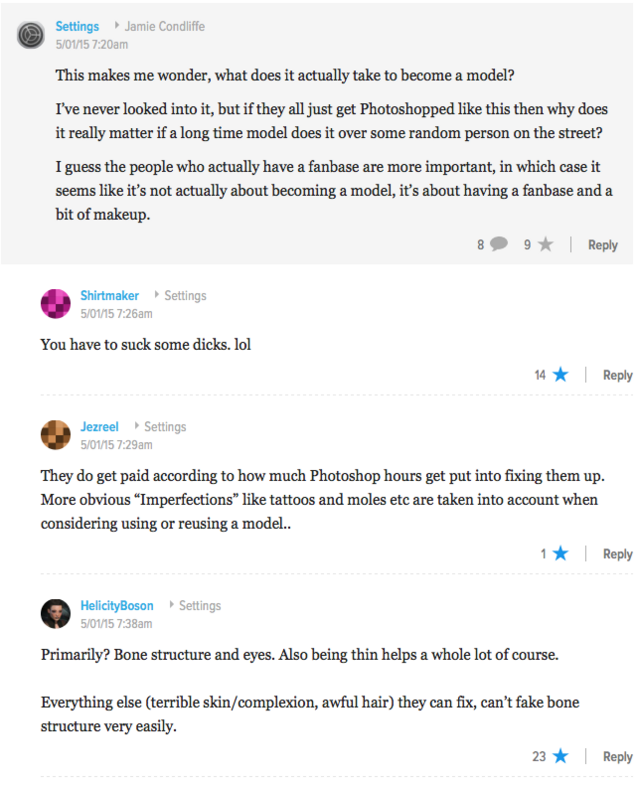Star HelicityBoson's comment with 23 stars
636x785 pixels.
560,756
